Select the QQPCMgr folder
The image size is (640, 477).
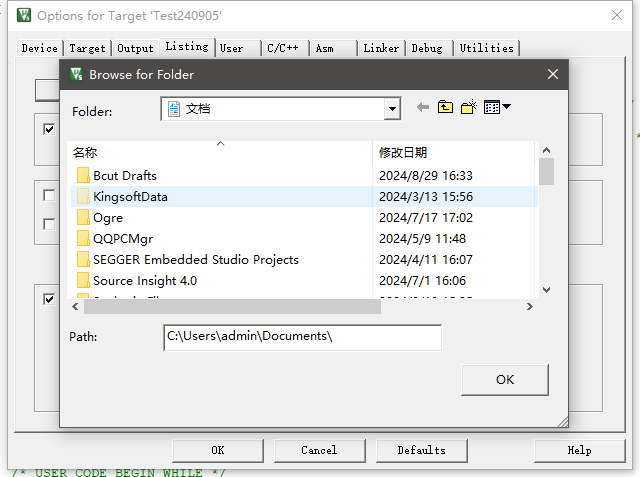point(125,238)
